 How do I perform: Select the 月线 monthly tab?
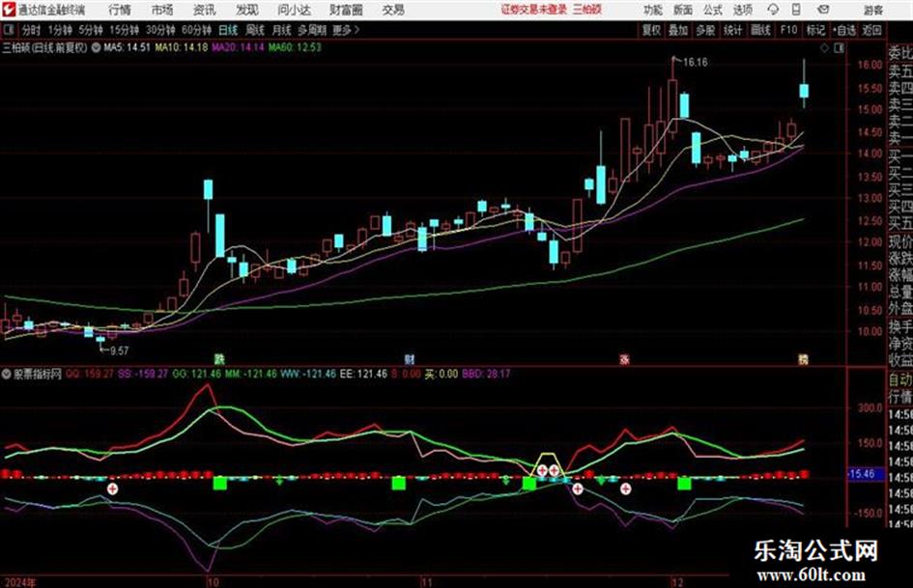tap(282, 30)
